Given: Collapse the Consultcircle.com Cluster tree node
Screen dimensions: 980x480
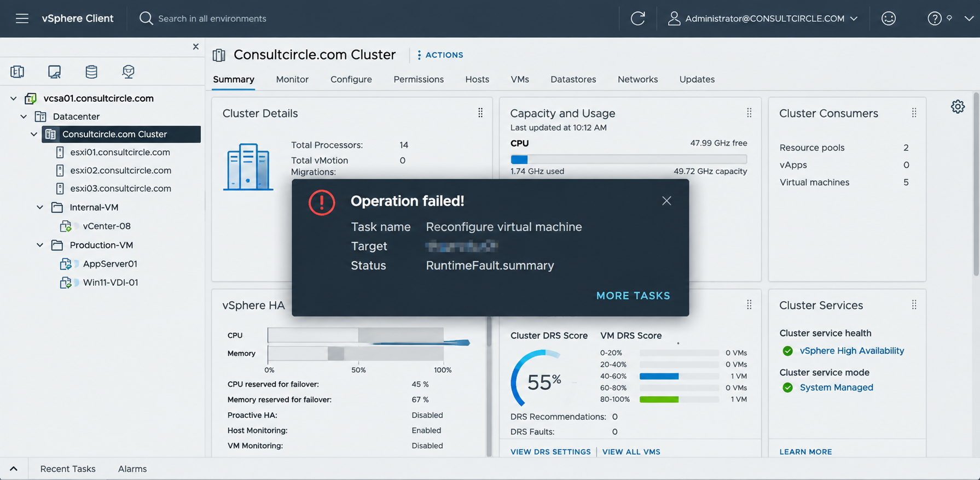Looking at the screenshot, I should tap(34, 134).
